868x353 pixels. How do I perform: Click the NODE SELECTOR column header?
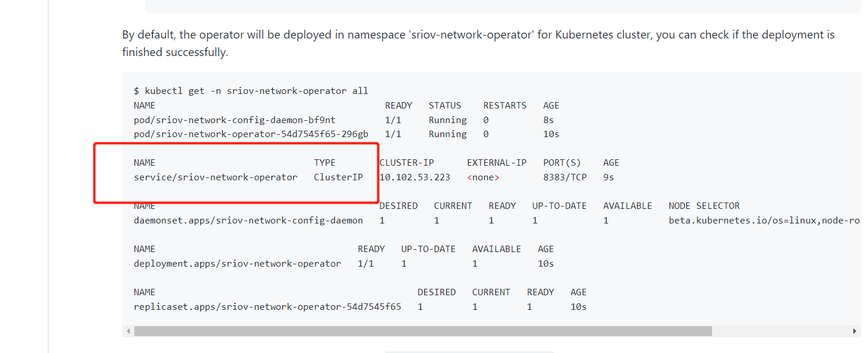click(704, 205)
